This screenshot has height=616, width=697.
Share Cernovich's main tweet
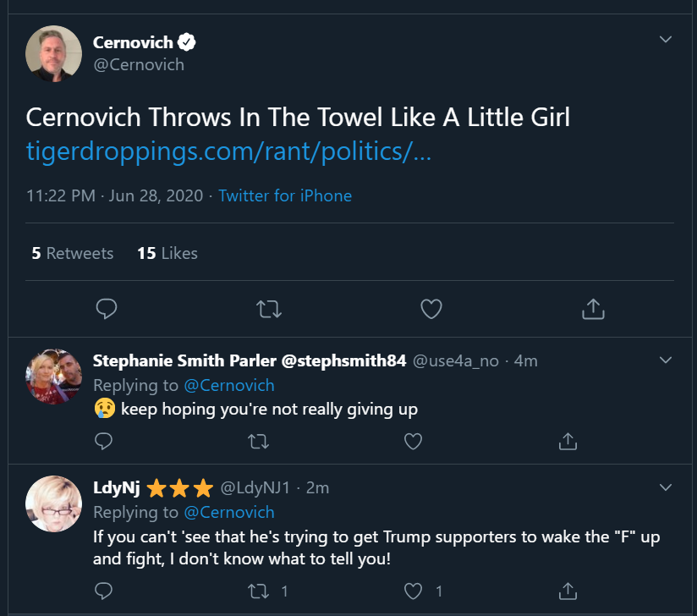pyautogui.click(x=594, y=309)
